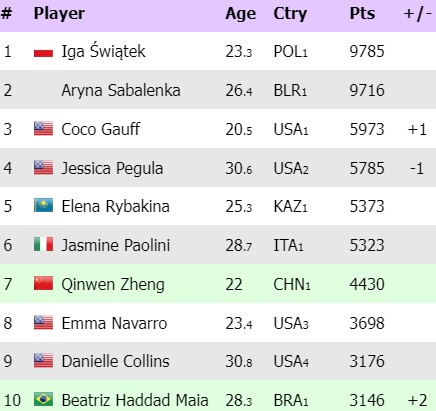This screenshot has height=411, width=436.
Task: Select Coco Gauff's 5973 points cell
Action: click(x=367, y=129)
